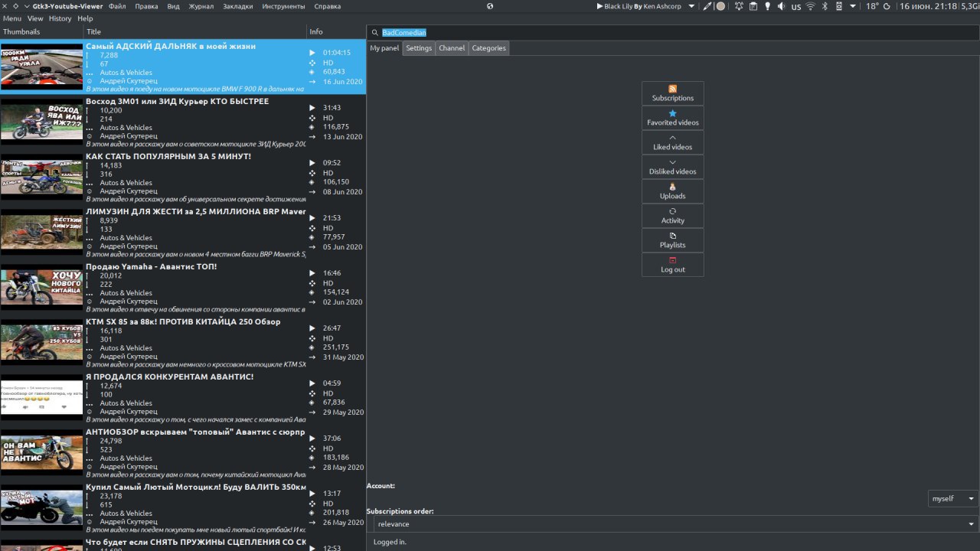Click the Info column header
Screen dimensions: 980x551
pyautogui.click(x=336, y=32)
